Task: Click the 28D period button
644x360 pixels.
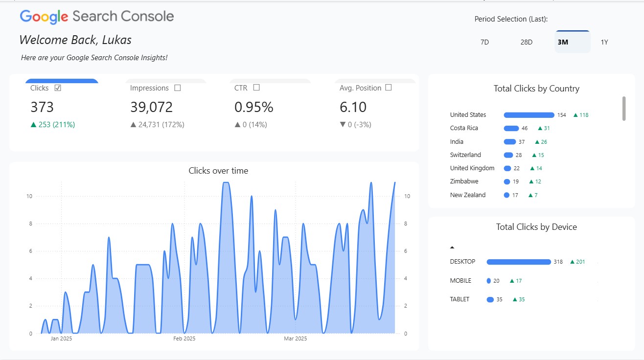Action: (x=526, y=42)
